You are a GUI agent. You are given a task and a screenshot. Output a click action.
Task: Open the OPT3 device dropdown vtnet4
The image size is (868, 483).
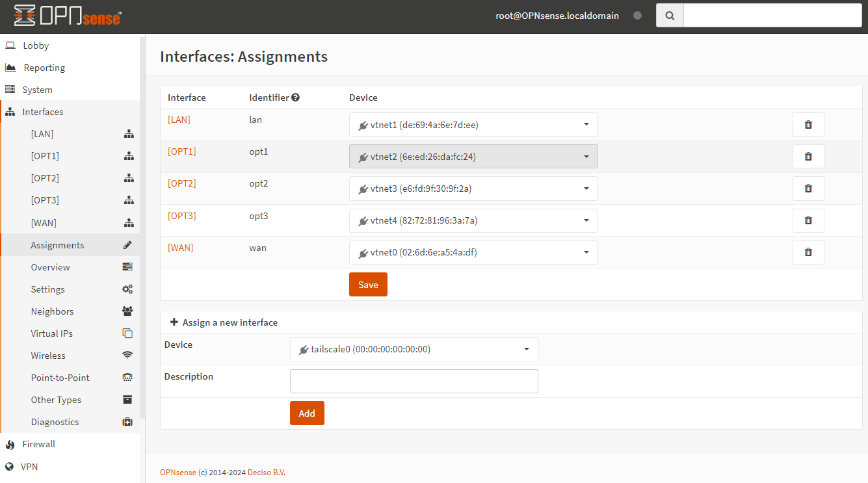pos(473,220)
